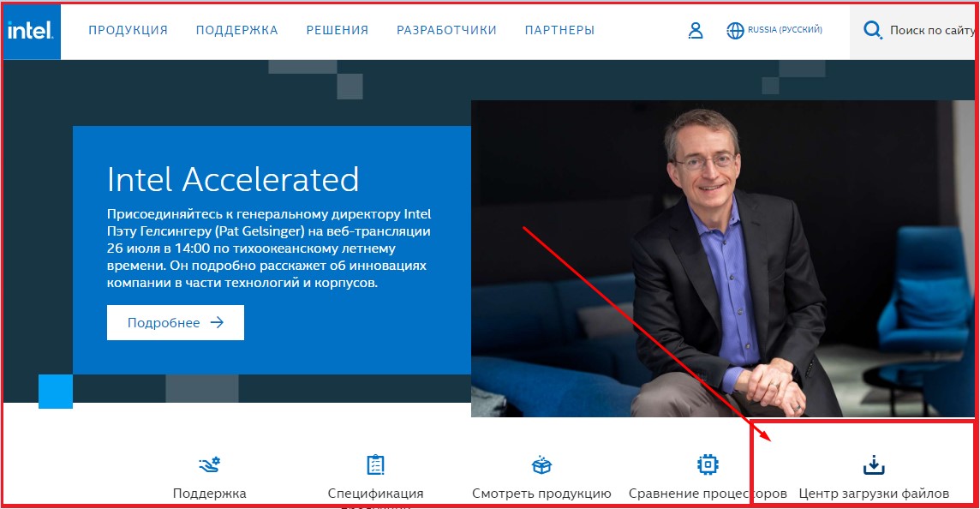
Task: Open the РЕШЕНИЯ menu
Action: pyautogui.click(x=338, y=30)
